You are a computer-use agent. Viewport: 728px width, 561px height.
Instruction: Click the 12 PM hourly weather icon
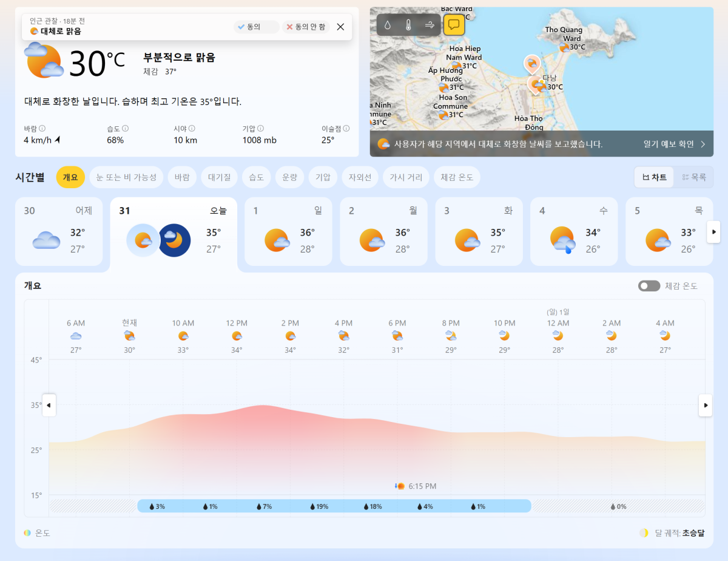pyautogui.click(x=237, y=336)
